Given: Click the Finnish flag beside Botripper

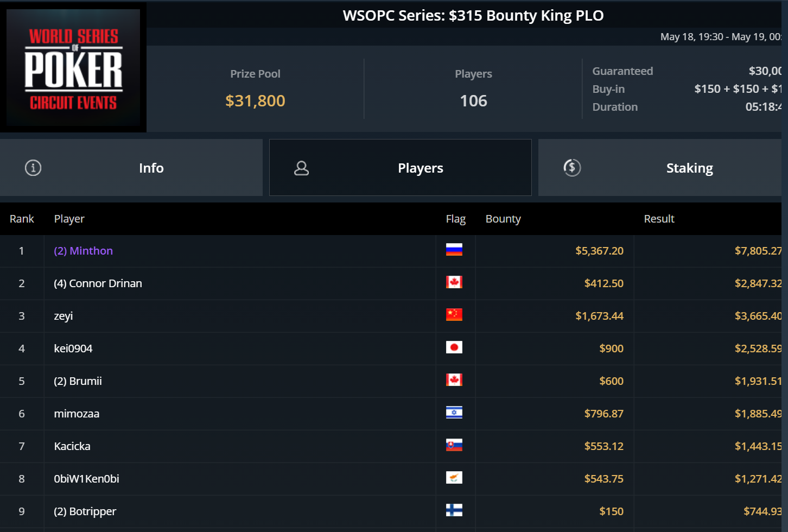Looking at the screenshot, I should click(x=454, y=510).
